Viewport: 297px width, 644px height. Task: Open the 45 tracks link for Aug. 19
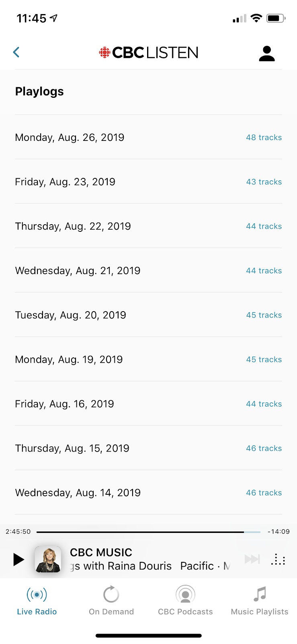(x=264, y=359)
